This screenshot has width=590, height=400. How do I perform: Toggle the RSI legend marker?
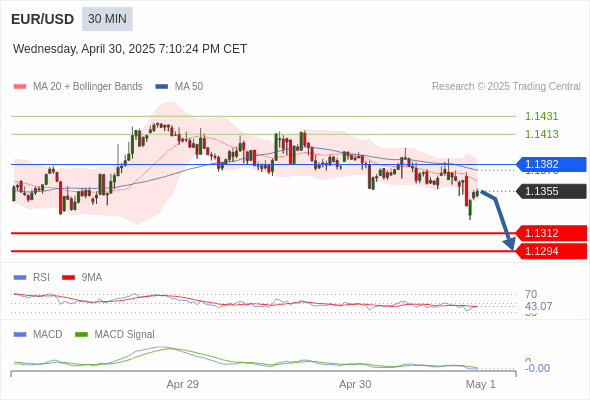20,278
